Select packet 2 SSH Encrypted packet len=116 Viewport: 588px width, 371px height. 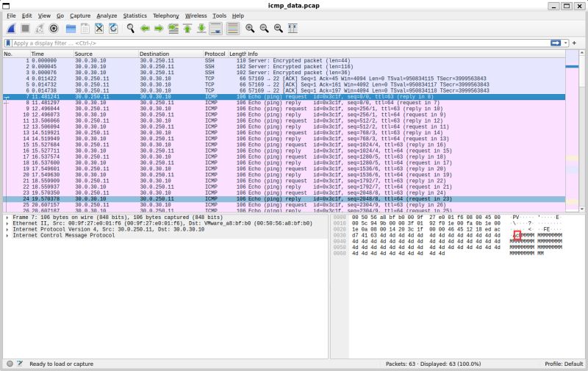[x=284, y=66]
